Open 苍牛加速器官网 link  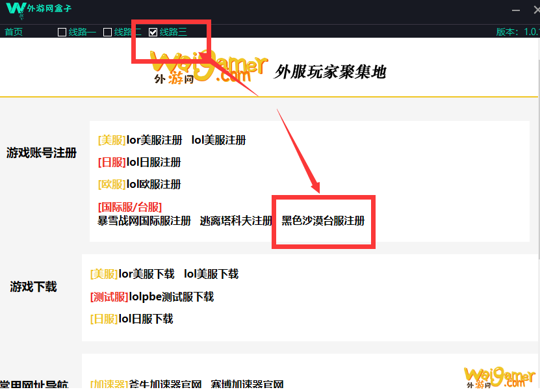tap(165, 384)
